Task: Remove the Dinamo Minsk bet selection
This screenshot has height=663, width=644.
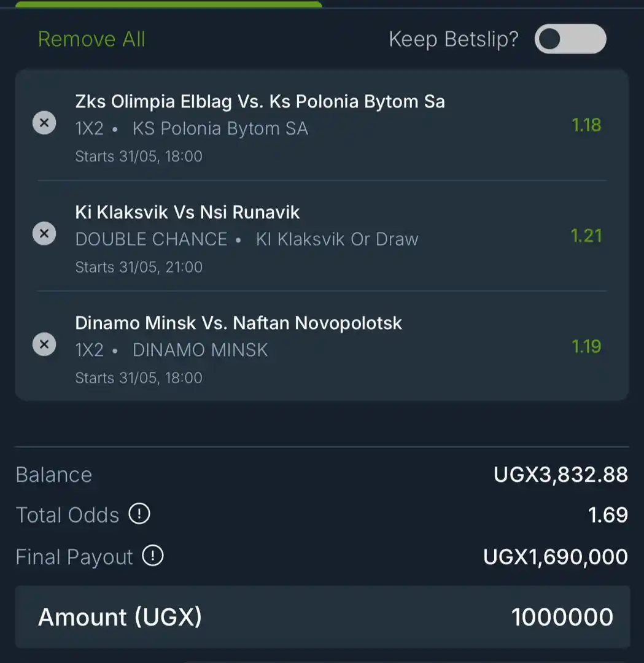Action: coord(44,344)
